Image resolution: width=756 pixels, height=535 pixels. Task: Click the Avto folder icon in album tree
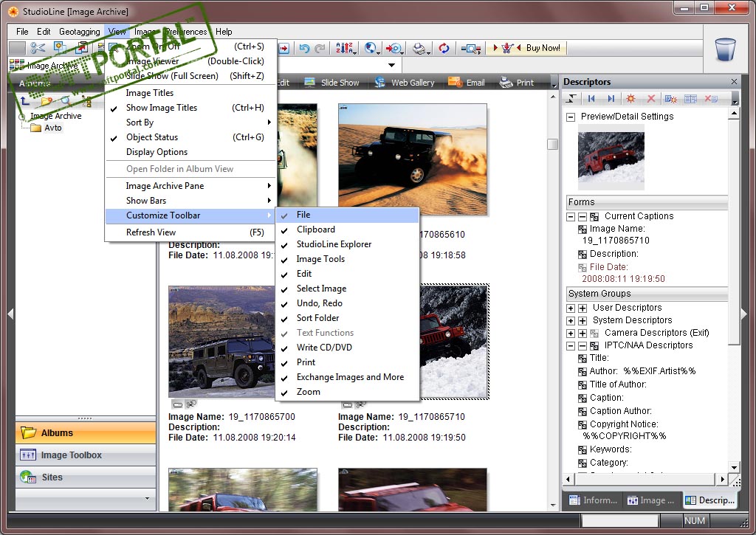pyautogui.click(x=35, y=128)
